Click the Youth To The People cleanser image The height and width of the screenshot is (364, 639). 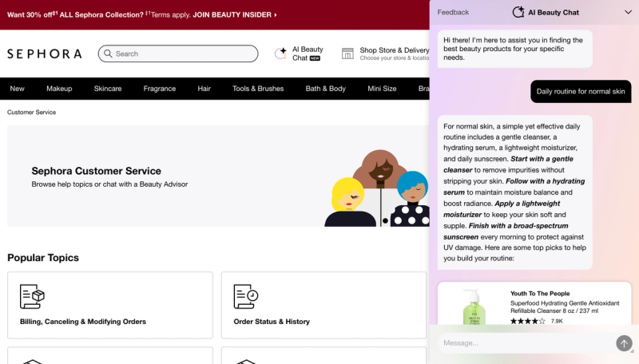tap(474, 307)
